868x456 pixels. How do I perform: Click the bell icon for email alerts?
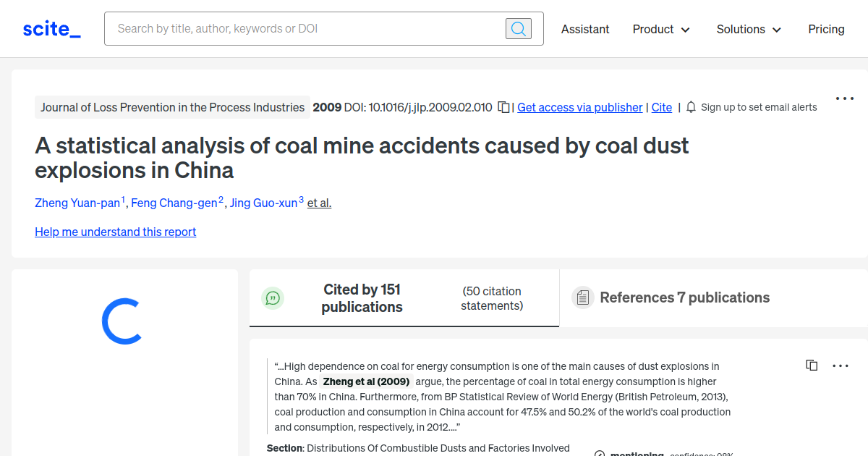[x=691, y=106]
